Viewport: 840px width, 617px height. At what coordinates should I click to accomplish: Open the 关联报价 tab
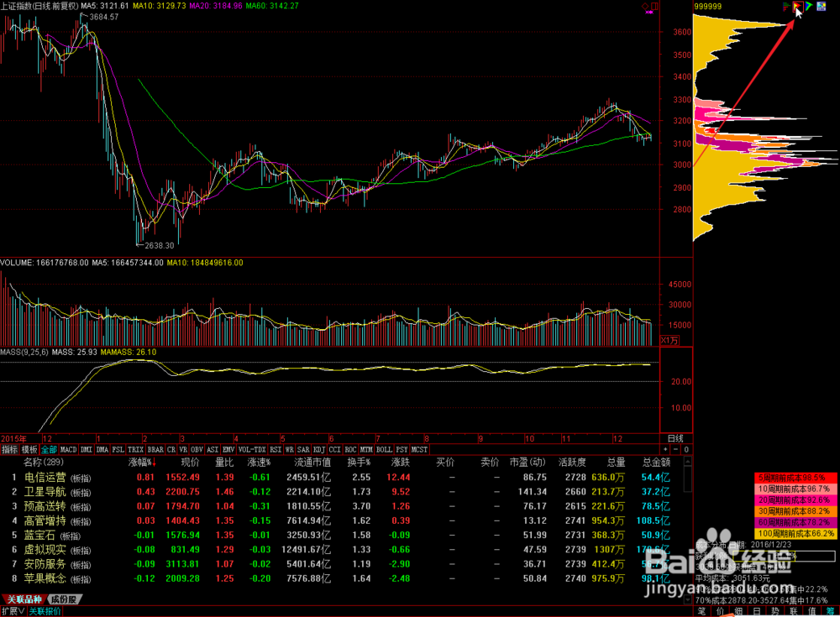click(45, 611)
